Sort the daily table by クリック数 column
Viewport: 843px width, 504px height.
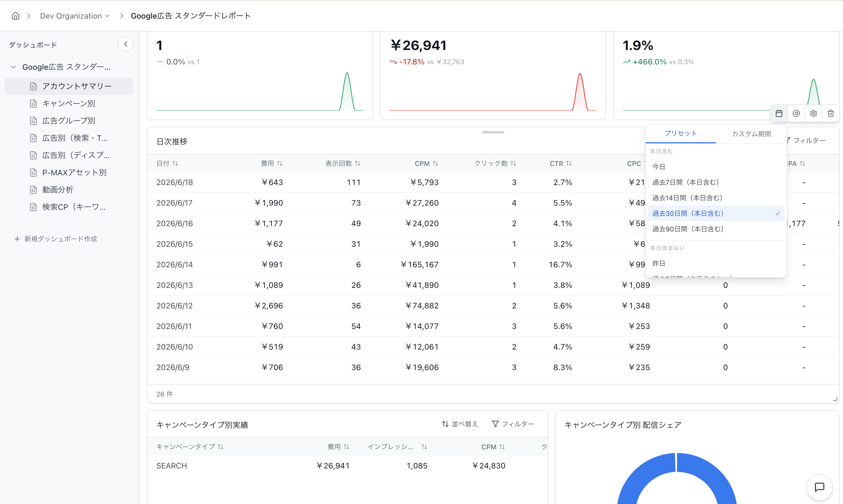(495, 164)
